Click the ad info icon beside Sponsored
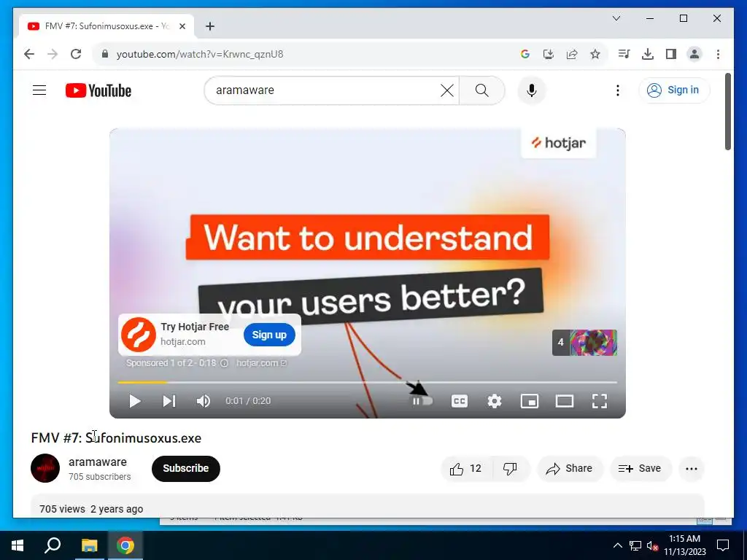 coord(224,363)
